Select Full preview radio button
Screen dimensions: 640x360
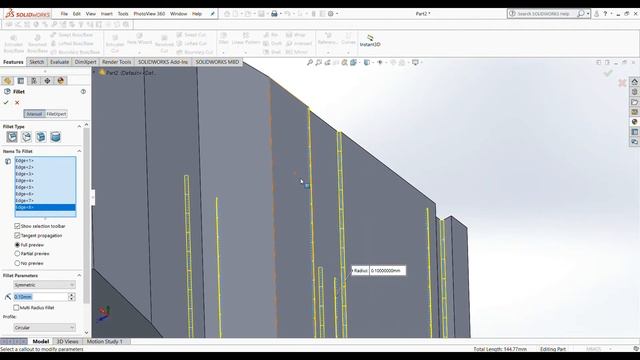17,245
